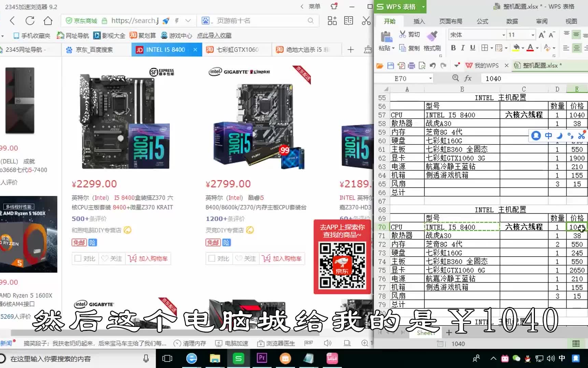Click the WPS Copy button
The width and height of the screenshot is (588, 368).
tap(409, 48)
